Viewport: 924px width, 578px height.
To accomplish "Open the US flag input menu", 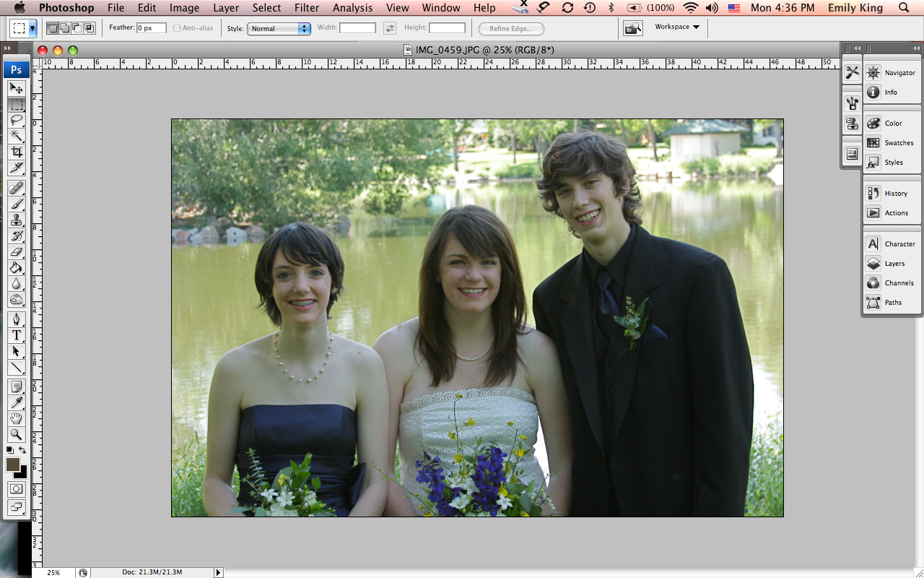I will pyautogui.click(x=734, y=8).
